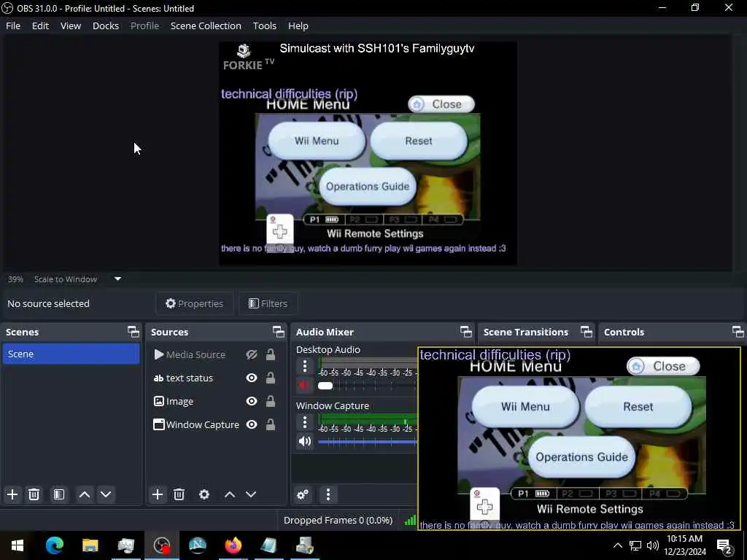This screenshot has height=560, width=747.
Task: Open the system volume control
Action: click(653, 545)
